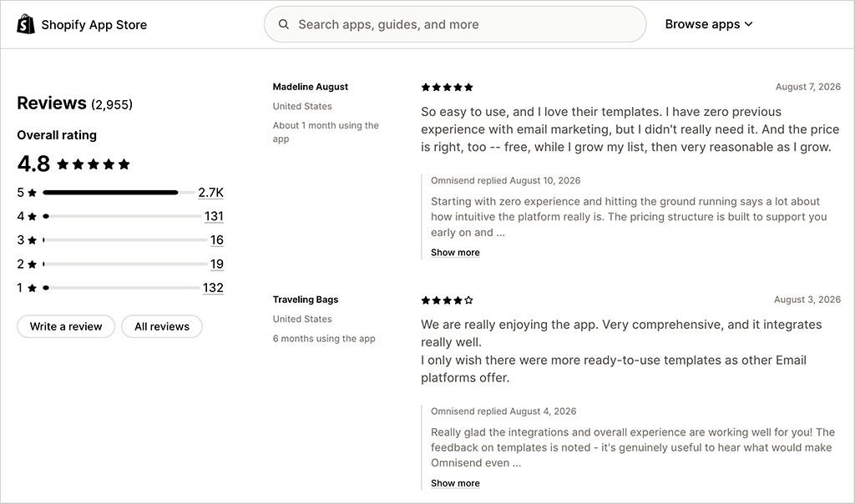Filter by 2 star rating bar
This screenshot has height=504, width=855.
point(124,264)
